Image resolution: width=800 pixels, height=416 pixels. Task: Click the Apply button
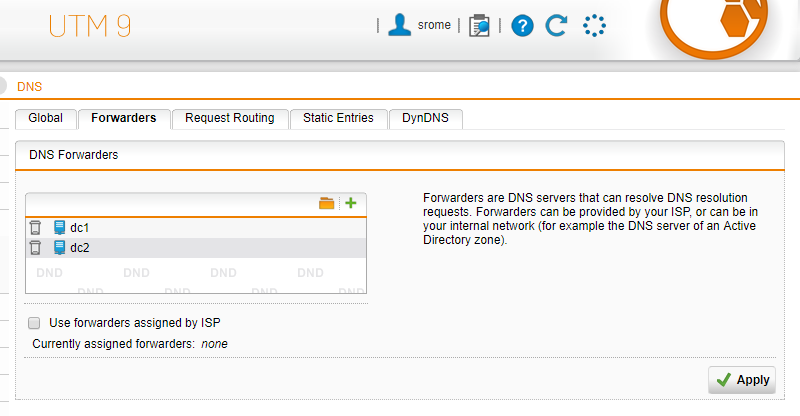pos(742,380)
